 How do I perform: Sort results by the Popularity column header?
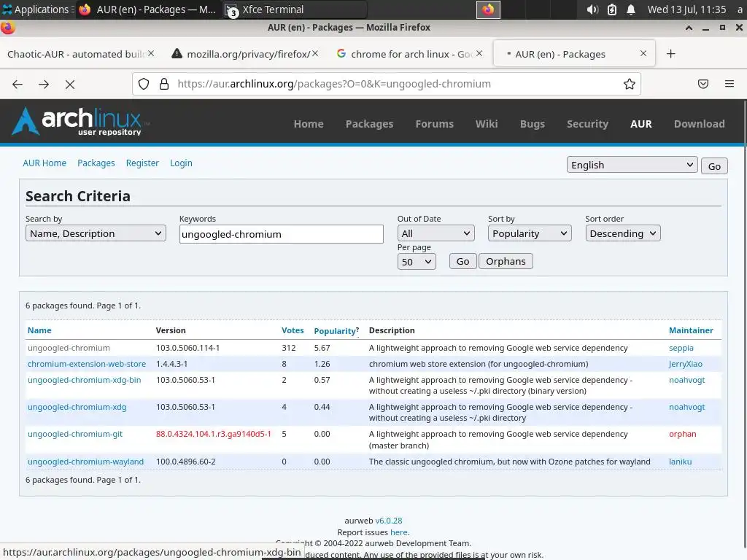pos(335,331)
